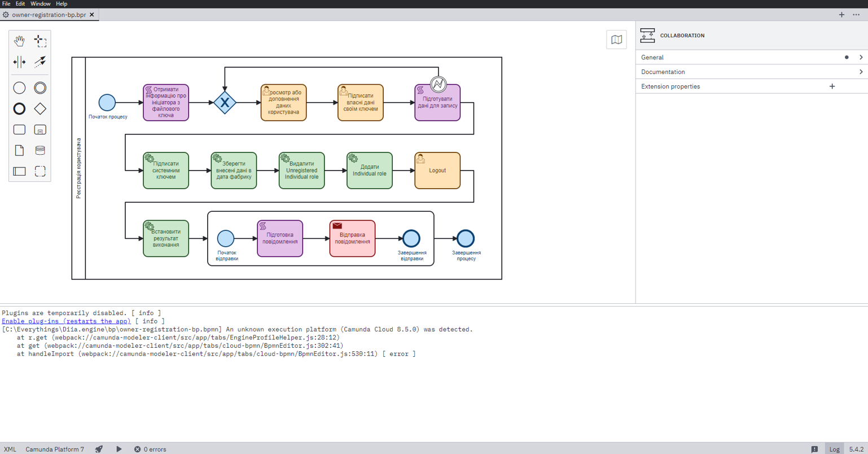Select the lasso tool
The width and height of the screenshot is (868, 454).
40,41
